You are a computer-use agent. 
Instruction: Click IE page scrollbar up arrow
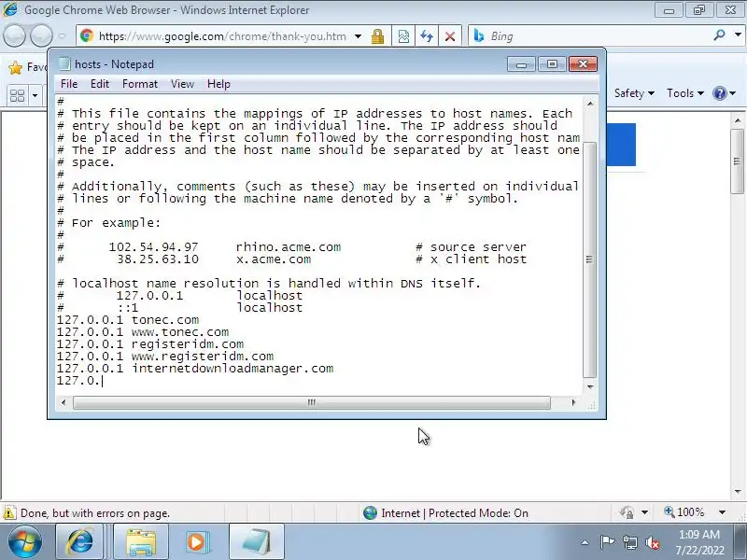coord(738,120)
